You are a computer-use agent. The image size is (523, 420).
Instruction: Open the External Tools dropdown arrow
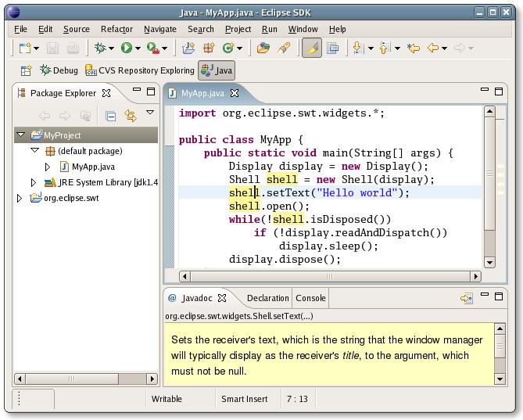[x=164, y=48]
